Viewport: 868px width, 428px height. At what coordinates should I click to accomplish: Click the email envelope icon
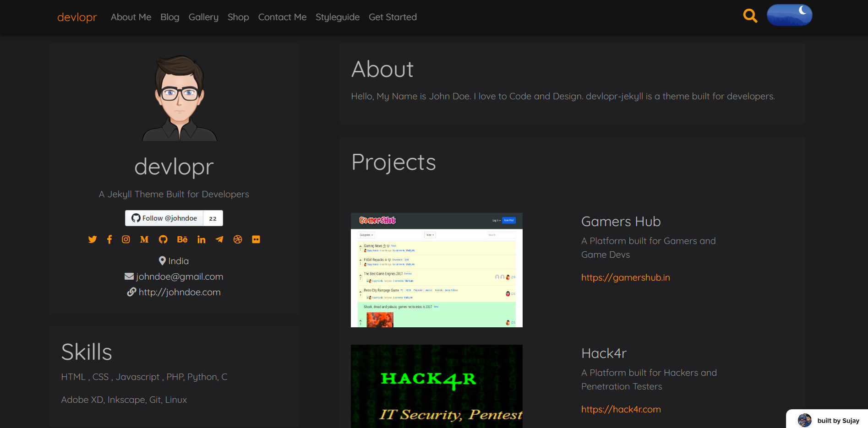pyautogui.click(x=130, y=276)
